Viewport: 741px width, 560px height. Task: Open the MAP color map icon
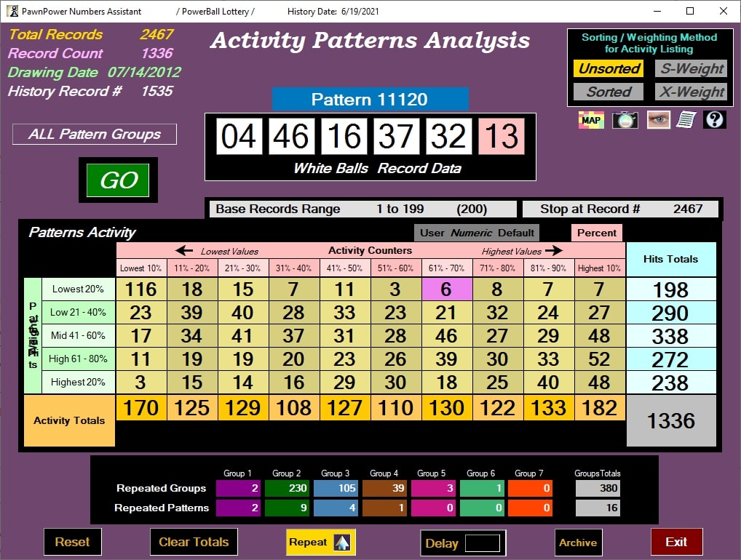[x=591, y=120]
